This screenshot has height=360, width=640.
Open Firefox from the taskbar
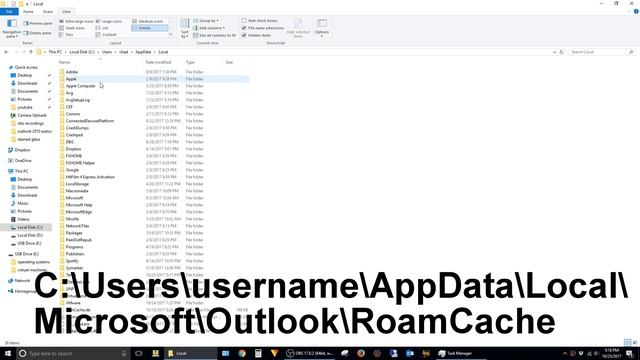(361, 353)
